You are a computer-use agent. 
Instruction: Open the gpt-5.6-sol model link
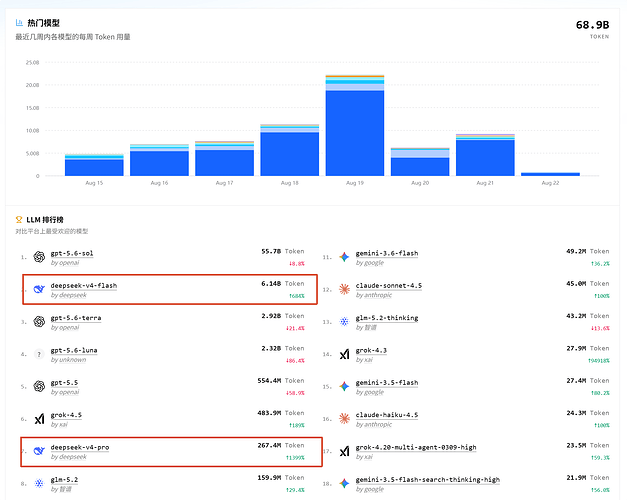pos(72,254)
